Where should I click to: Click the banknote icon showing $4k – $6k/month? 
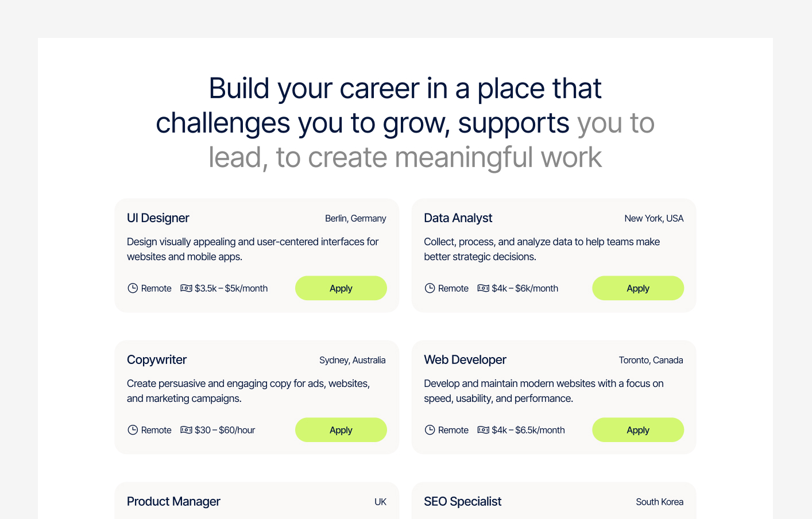(482, 288)
